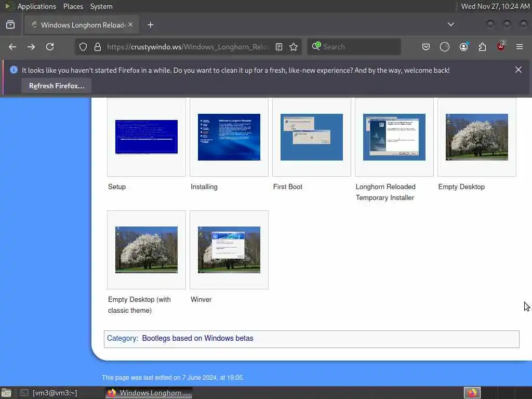Open the Setup screenshot thumbnail
This screenshot has height=399, width=532.
[x=146, y=137]
